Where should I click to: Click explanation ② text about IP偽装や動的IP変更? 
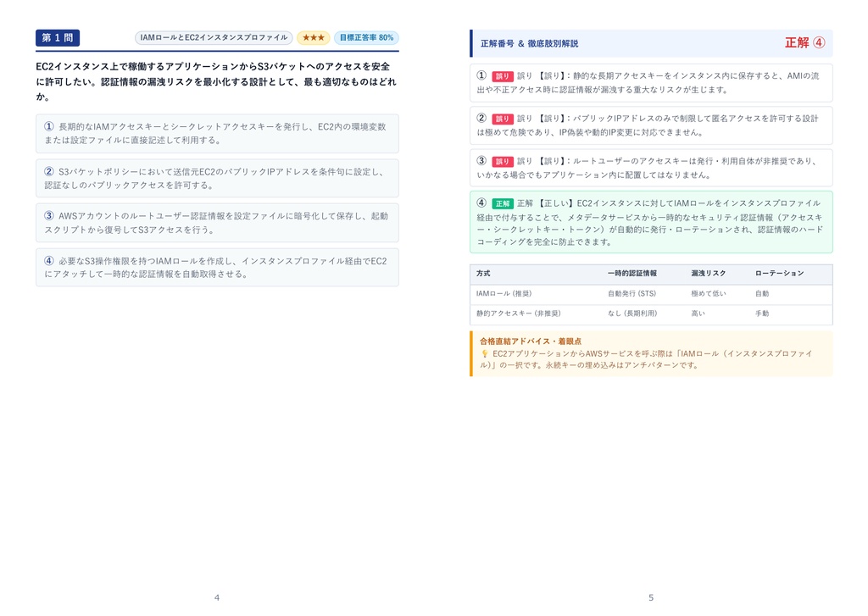[x=648, y=125]
